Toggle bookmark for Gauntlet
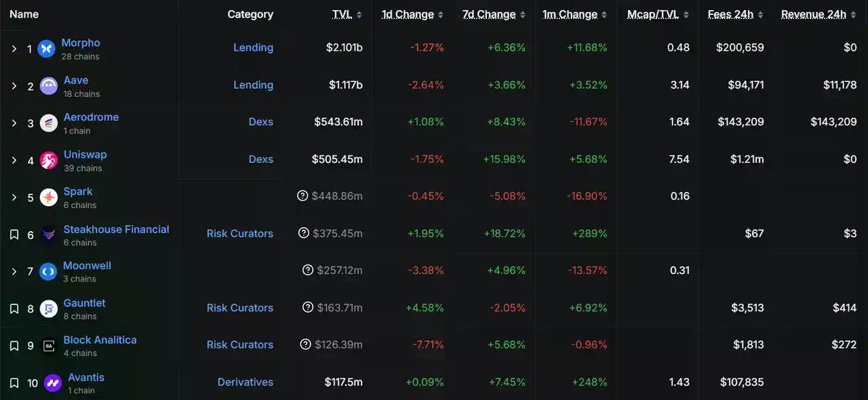 [14, 308]
